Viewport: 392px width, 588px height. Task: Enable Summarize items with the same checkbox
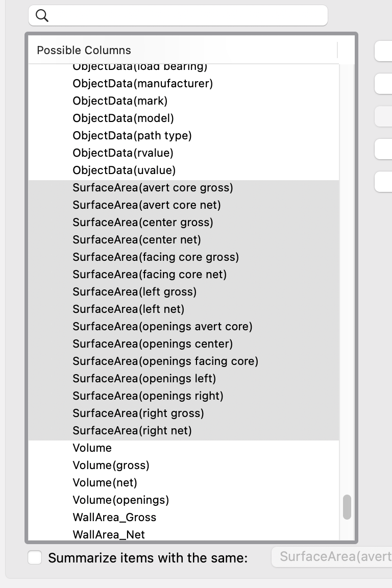[x=35, y=558]
